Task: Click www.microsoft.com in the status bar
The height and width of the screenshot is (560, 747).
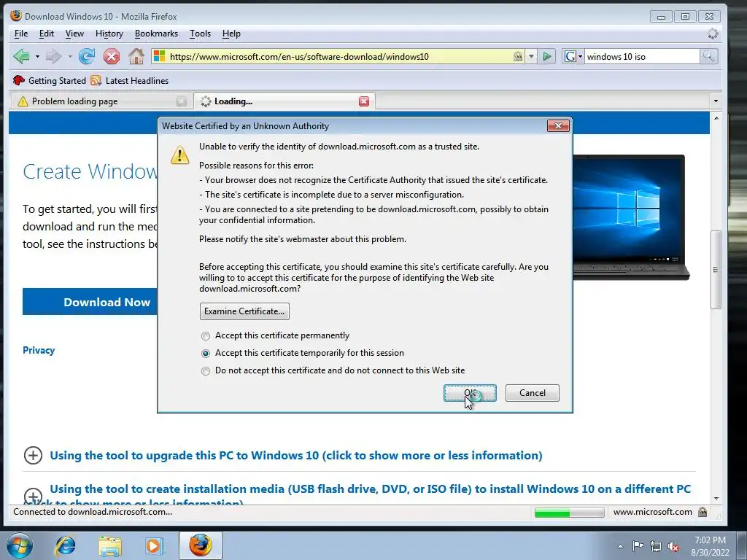Action: click(x=652, y=512)
